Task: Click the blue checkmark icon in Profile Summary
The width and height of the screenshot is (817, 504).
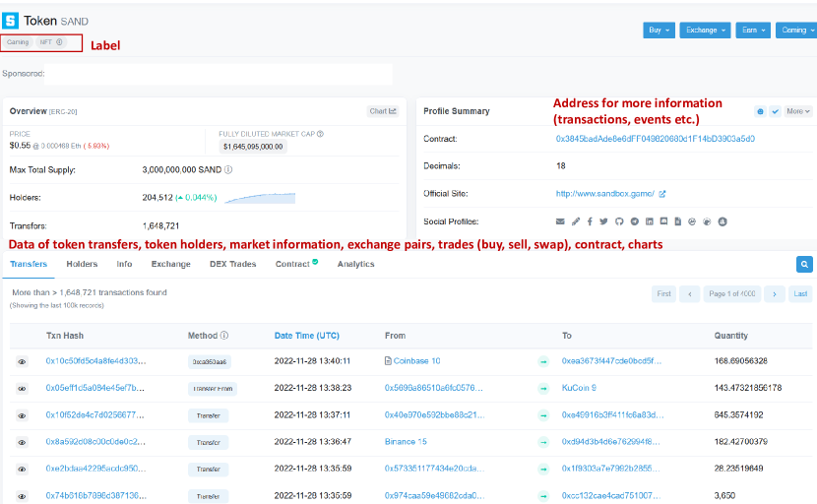Action: tap(775, 111)
